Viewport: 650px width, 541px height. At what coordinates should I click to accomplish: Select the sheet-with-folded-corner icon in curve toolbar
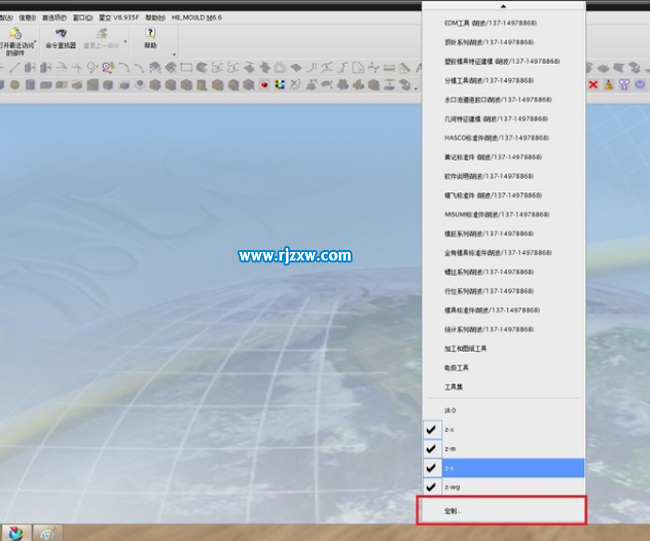coord(358,67)
